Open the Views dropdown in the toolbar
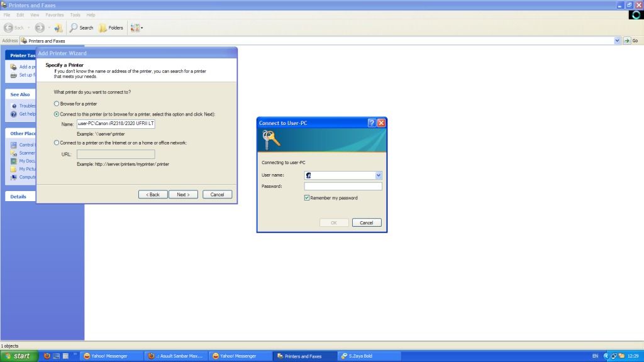Viewport: 644px width, 362px height. [x=136, y=28]
